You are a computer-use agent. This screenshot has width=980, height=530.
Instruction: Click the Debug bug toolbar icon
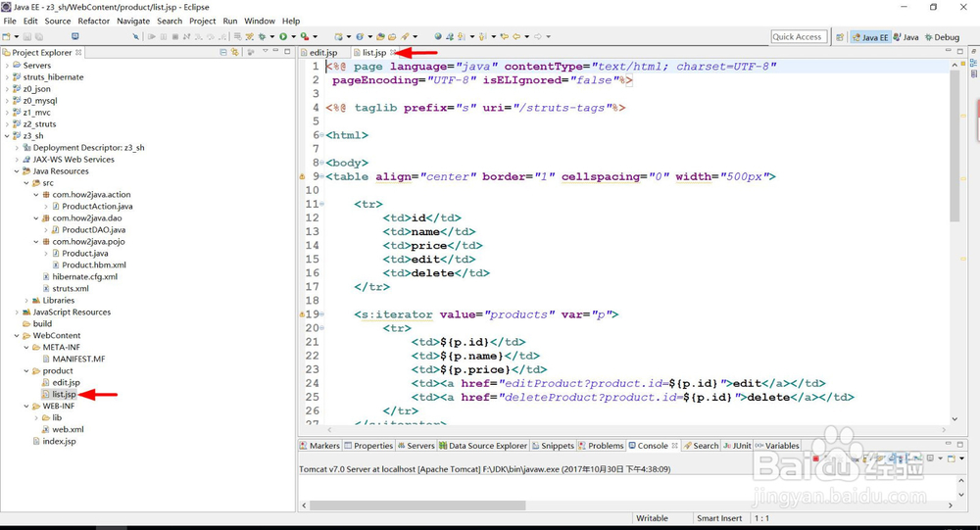click(262, 36)
